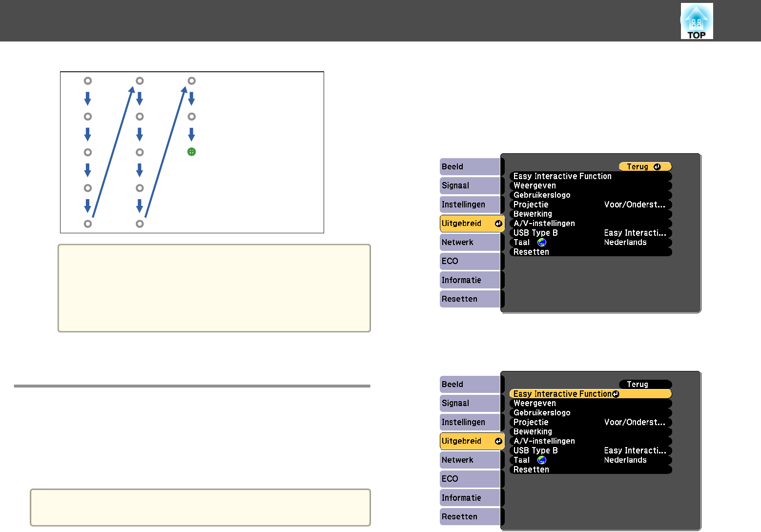The width and height of the screenshot is (761, 532).
Task: Select Uitgebreid tab in lower menu
Action: pyautogui.click(x=472, y=441)
